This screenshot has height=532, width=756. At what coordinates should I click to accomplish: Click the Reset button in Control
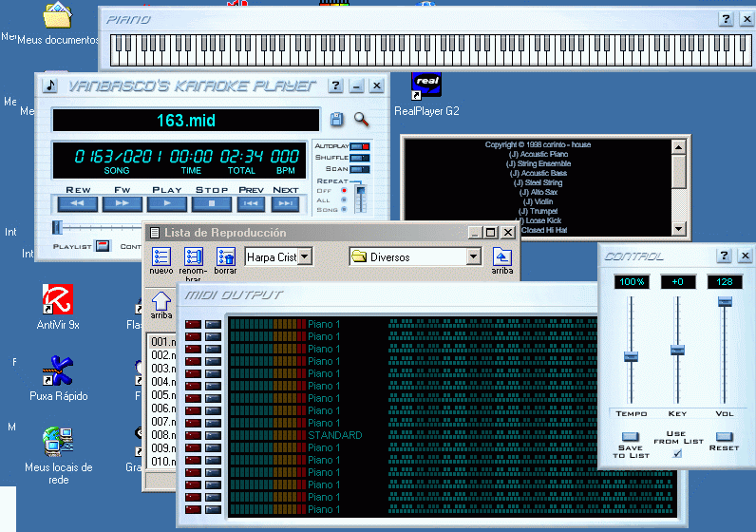[724, 436]
